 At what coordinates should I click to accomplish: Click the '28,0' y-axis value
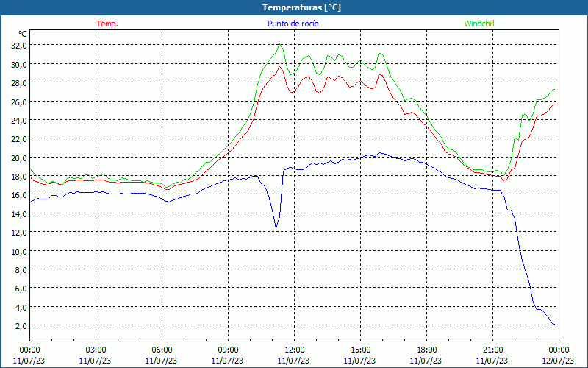click(x=19, y=83)
